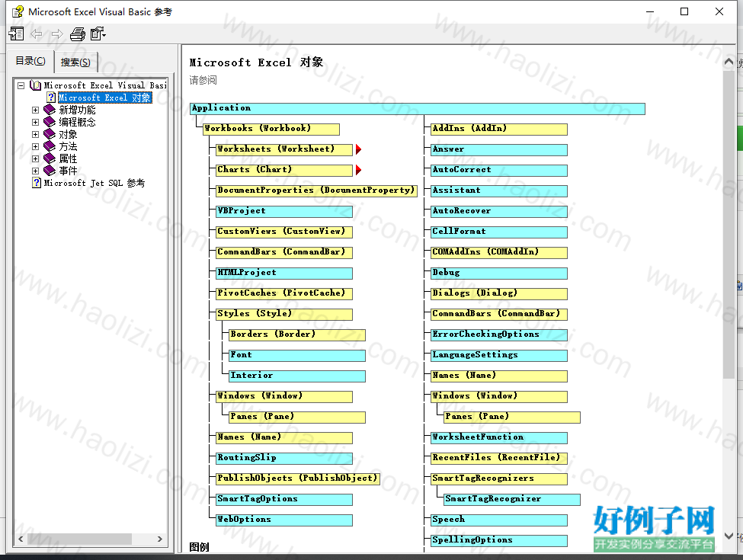Click the book icon for 事件

click(50, 171)
